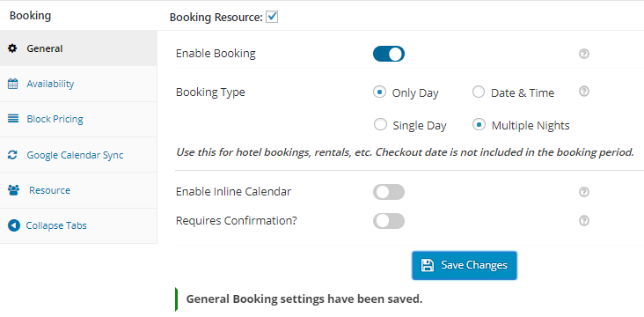The image size is (644, 317).
Task: Turn on the Enable Inline Calendar switch
Action: point(389,192)
